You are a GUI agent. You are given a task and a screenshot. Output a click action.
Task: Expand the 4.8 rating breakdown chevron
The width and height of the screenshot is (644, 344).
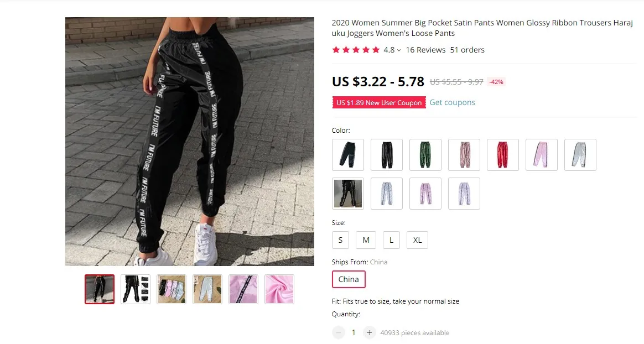399,50
